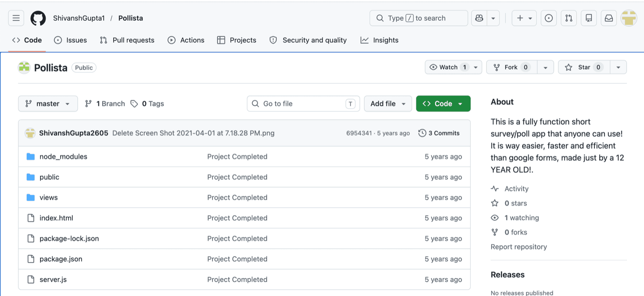Open the Delete Screen Shot commit message
644x296 pixels.
[x=193, y=133]
